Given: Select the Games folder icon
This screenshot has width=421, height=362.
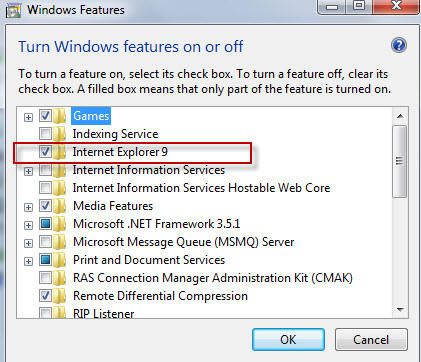Looking at the screenshot, I should [60, 116].
